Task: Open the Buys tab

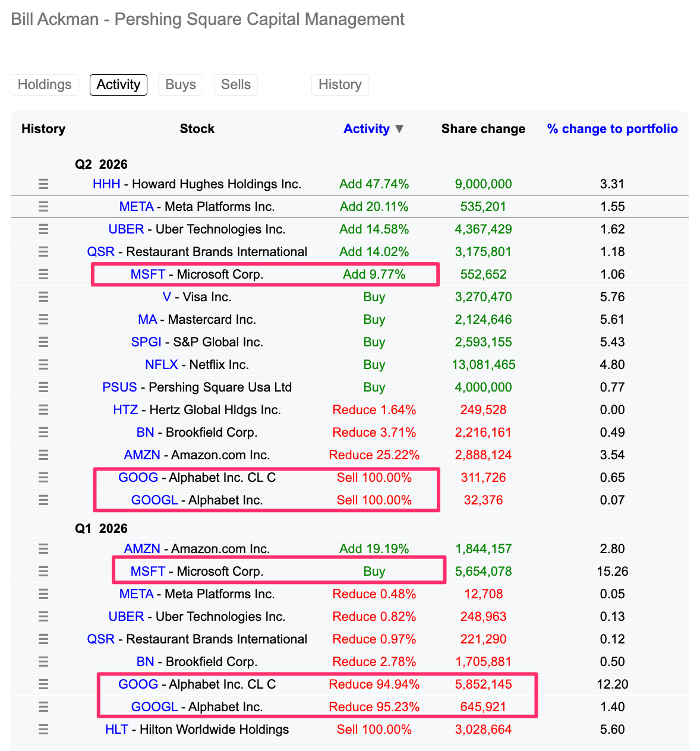Action: pyautogui.click(x=181, y=84)
